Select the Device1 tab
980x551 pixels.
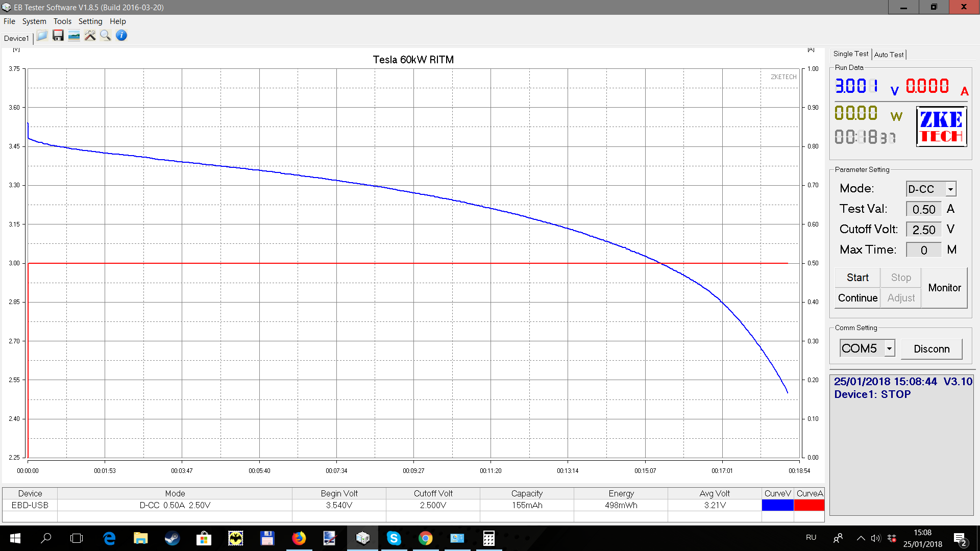click(x=16, y=38)
